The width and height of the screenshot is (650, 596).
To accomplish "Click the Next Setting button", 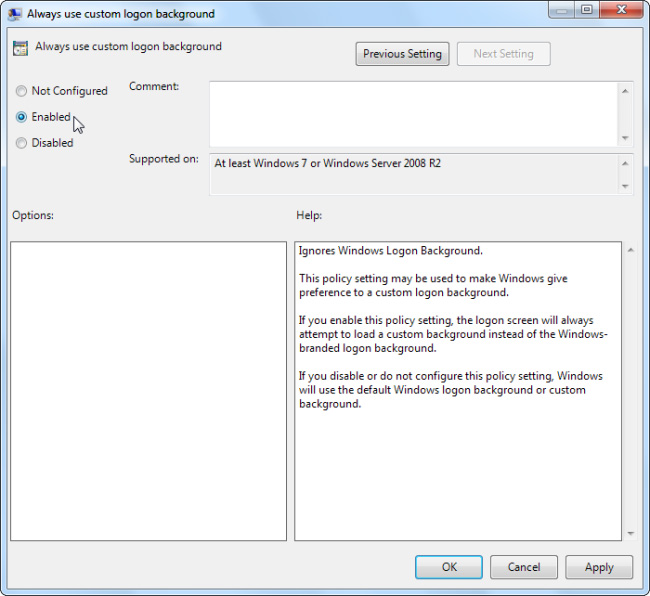I will (x=504, y=54).
